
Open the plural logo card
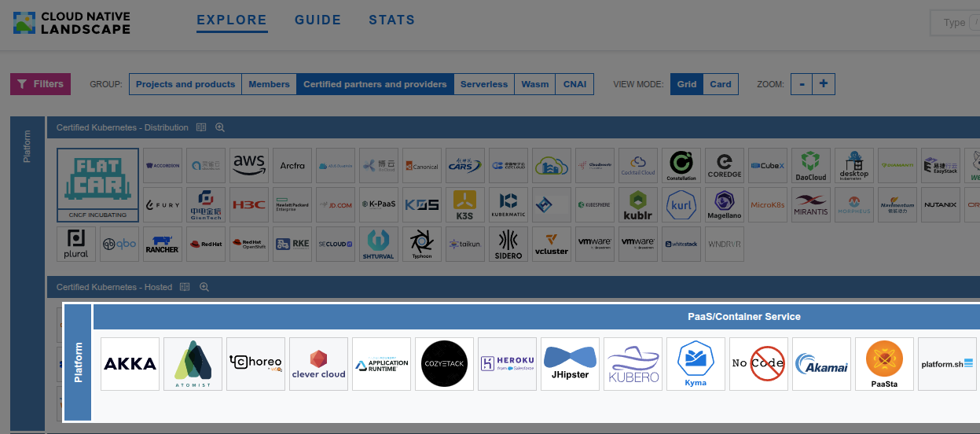tap(76, 245)
